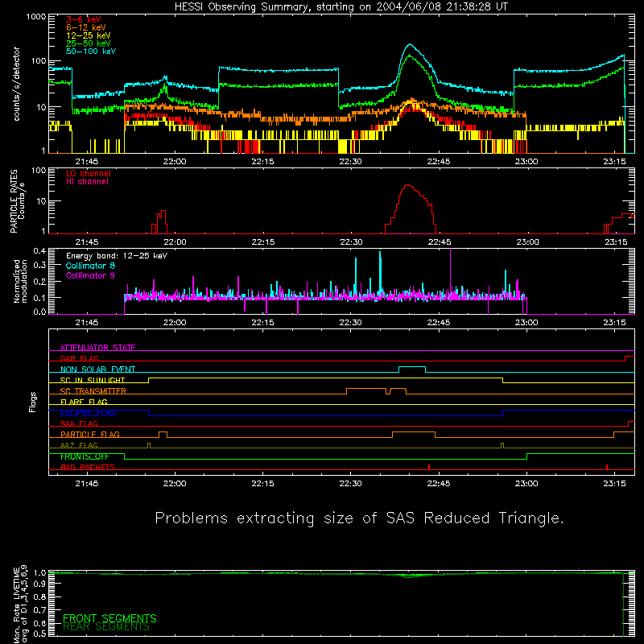Click the peak of the cyan 50-100 keV curve

click(410, 44)
